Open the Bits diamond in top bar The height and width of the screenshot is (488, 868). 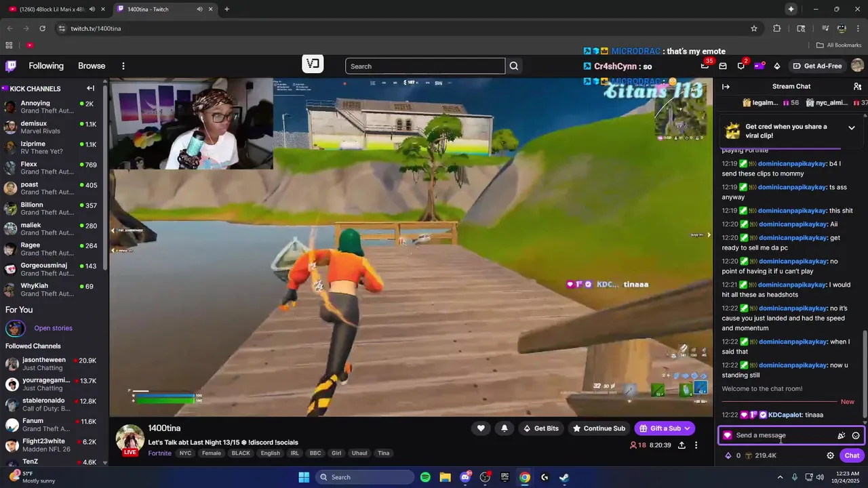click(777, 66)
